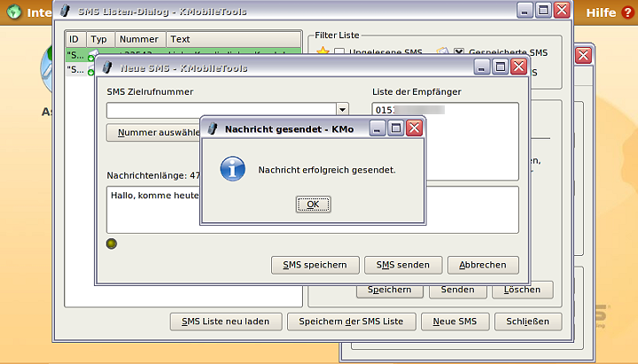Click Senden button in the SMS Listen-Dialog
638x364 pixels.
tap(458, 290)
